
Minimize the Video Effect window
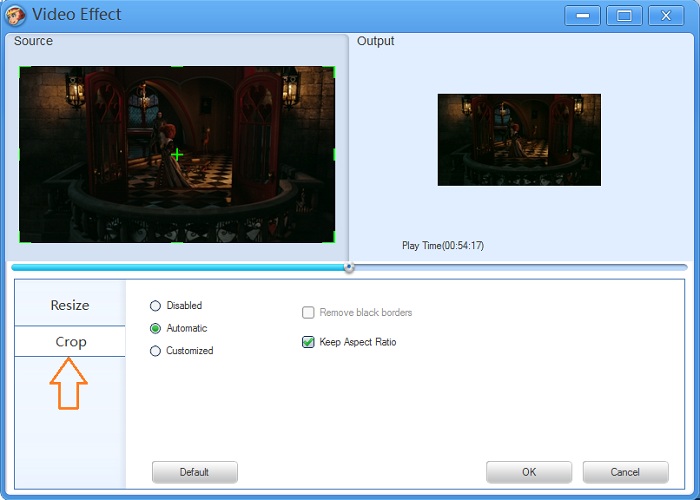pyautogui.click(x=583, y=16)
